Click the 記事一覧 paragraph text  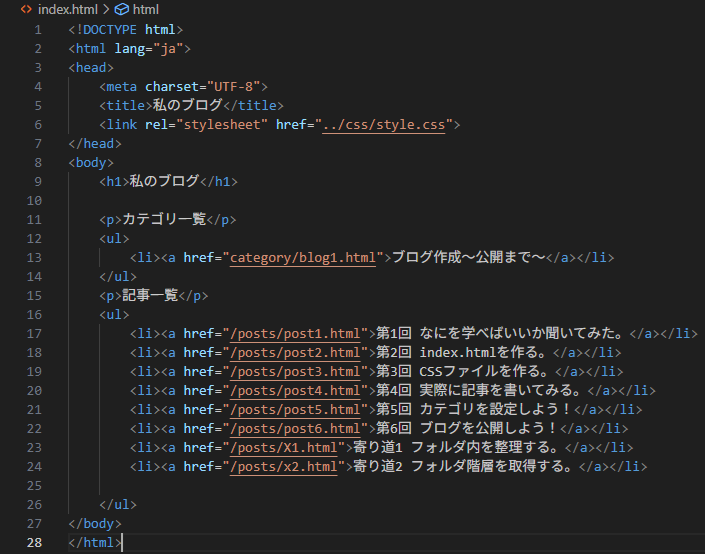(x=150, y=295)
